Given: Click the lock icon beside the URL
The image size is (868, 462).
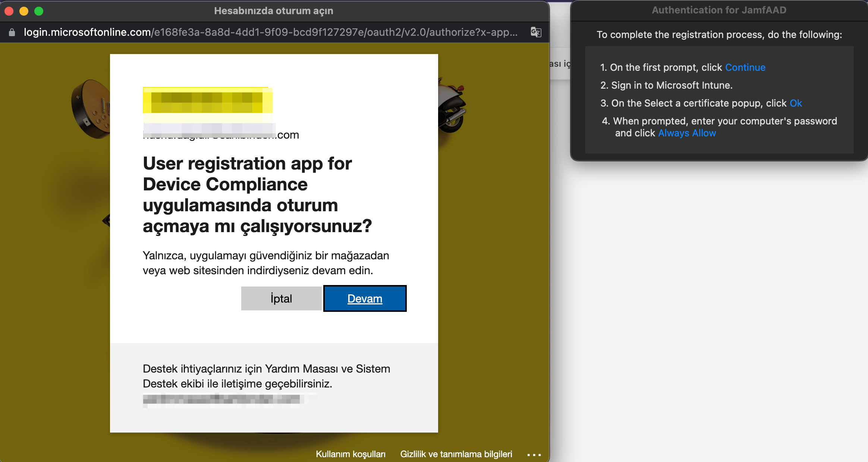Looking at the screenshot, I should 12,32.
